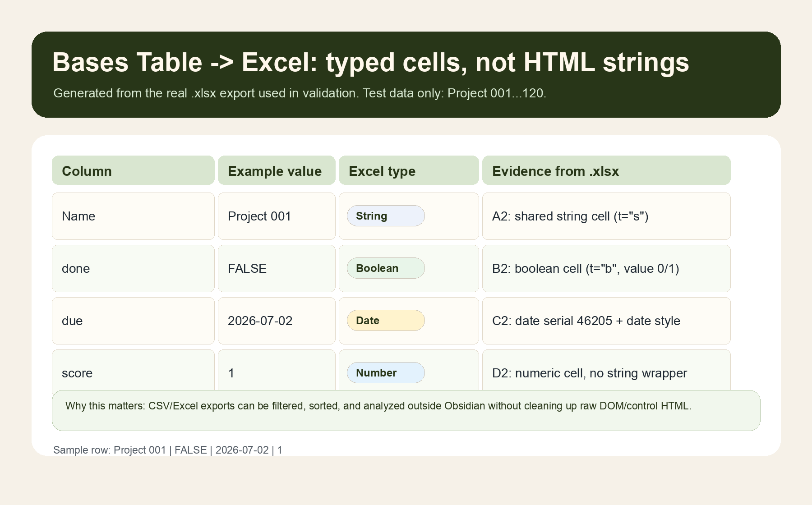Select the 'A2: shared string cell' evidence text
This screenshot has width=812, height=505.
point(570,216)
